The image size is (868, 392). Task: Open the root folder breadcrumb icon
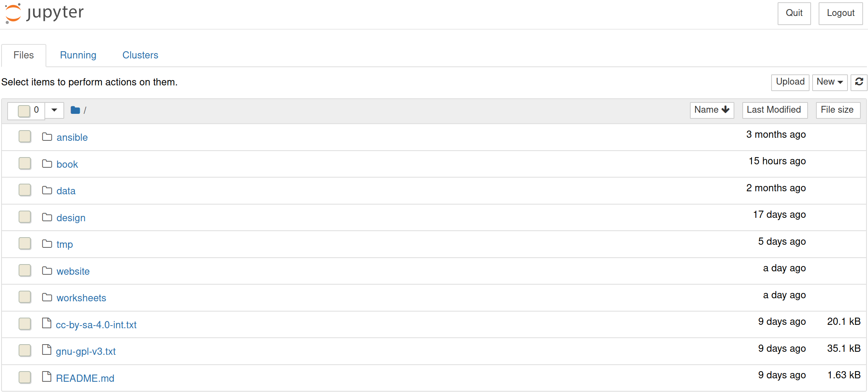click(76, 110)
